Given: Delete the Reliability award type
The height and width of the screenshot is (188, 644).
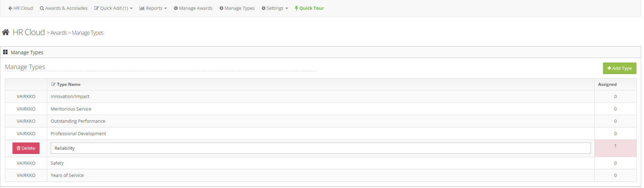Looking at the screenshot, I should (26, 148).
